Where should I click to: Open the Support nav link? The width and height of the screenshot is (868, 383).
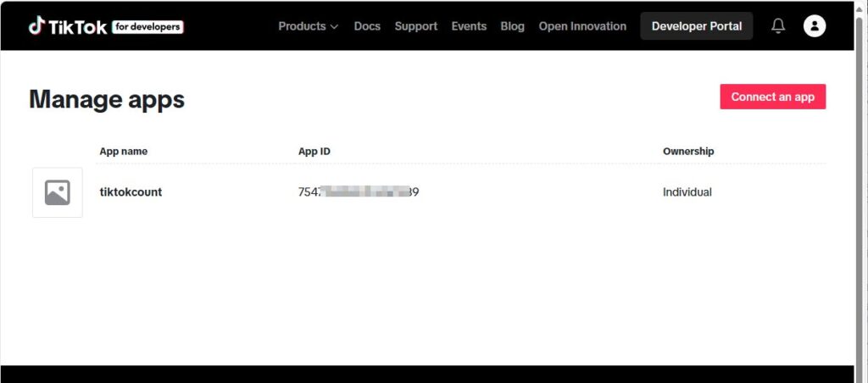click(416, 26)
